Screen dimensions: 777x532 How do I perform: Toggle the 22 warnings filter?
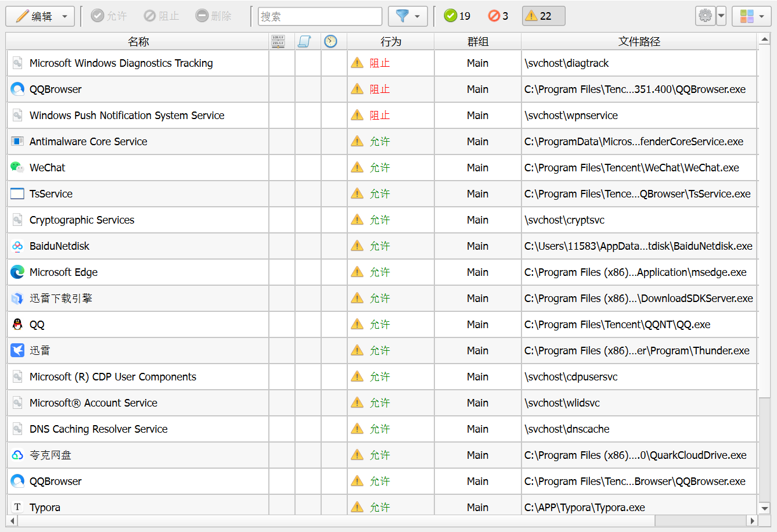[x=544, y=16]
